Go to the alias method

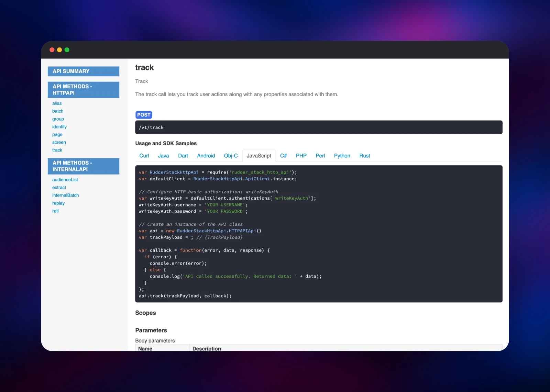point(57,103)
